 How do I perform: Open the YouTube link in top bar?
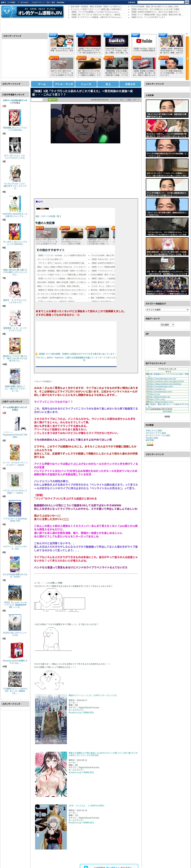60,2
